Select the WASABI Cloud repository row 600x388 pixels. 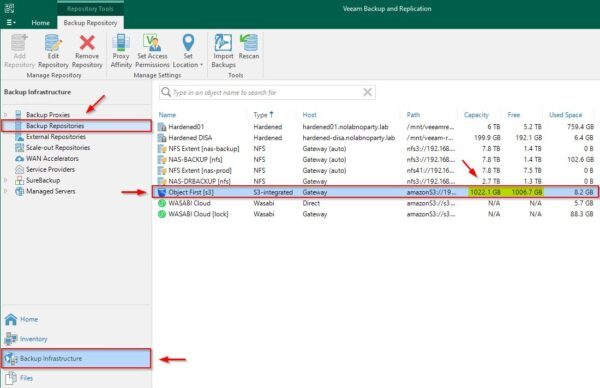pyautogui.click(x=376, y=203)
